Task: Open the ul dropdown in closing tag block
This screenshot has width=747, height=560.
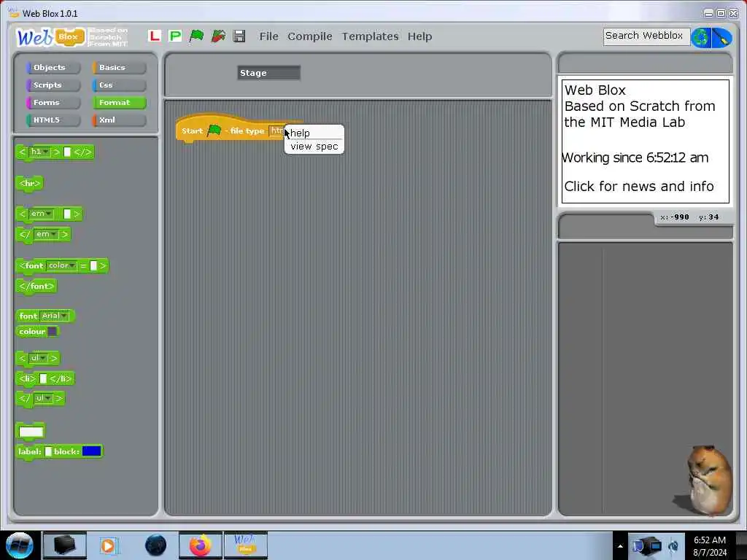Action: pos(43,397)
